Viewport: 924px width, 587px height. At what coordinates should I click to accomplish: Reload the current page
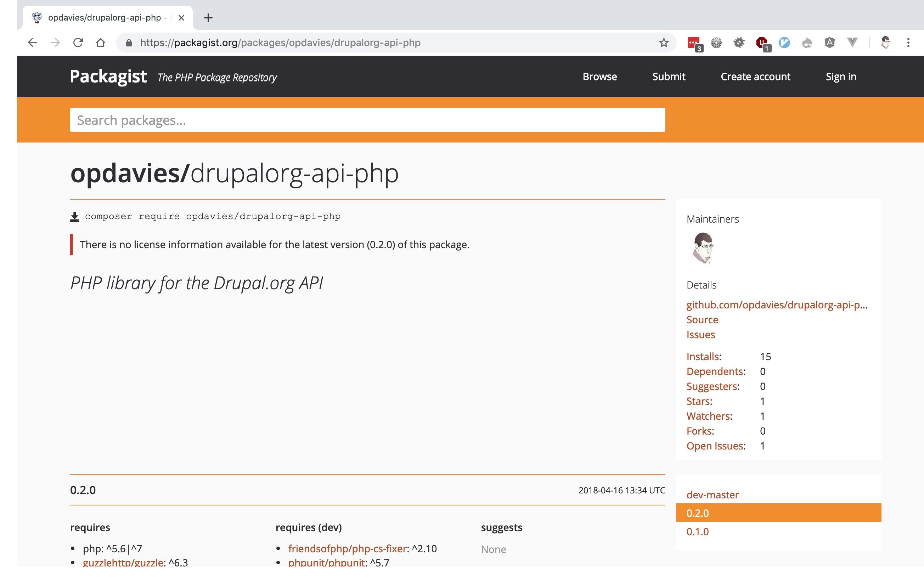click(x=78, y=43)
